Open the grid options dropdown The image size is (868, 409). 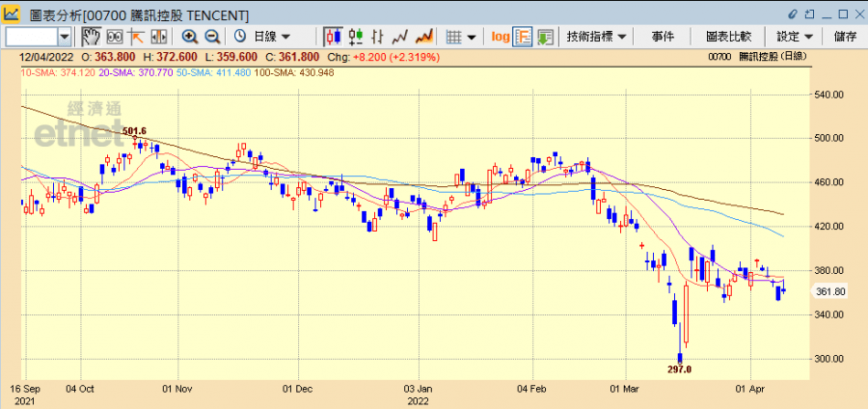coord(462,37)
